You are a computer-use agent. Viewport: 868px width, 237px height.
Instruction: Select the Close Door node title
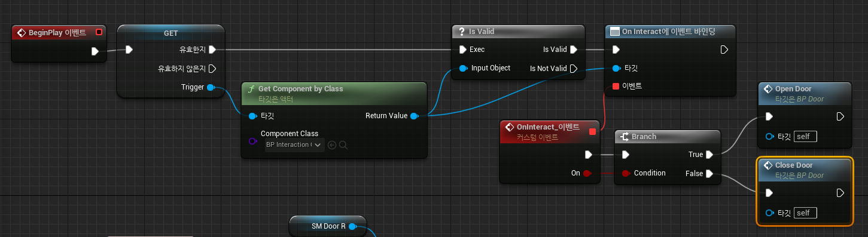click(x=794, y=165)
